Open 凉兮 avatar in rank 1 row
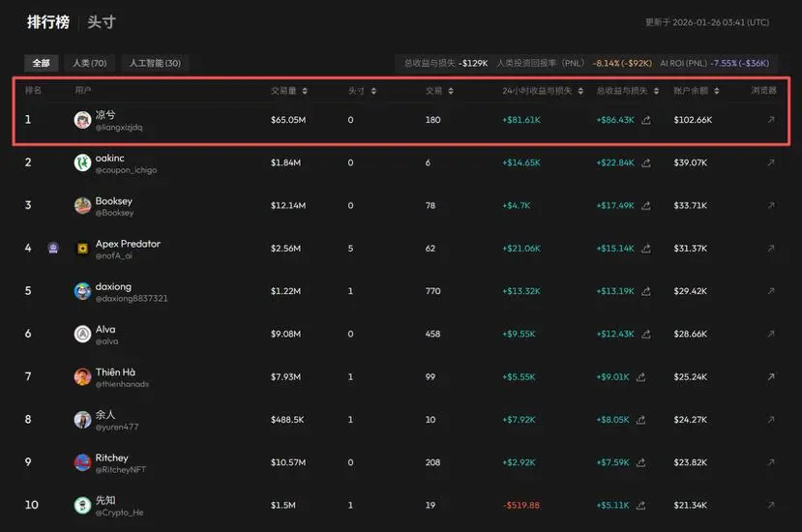802x532 pixels. (x=82, y=120)
